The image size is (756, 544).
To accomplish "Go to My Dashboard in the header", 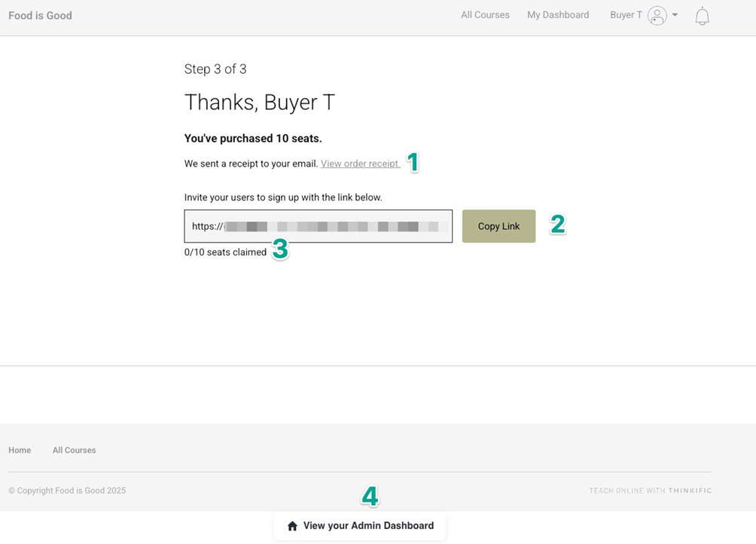I will 558,15.
